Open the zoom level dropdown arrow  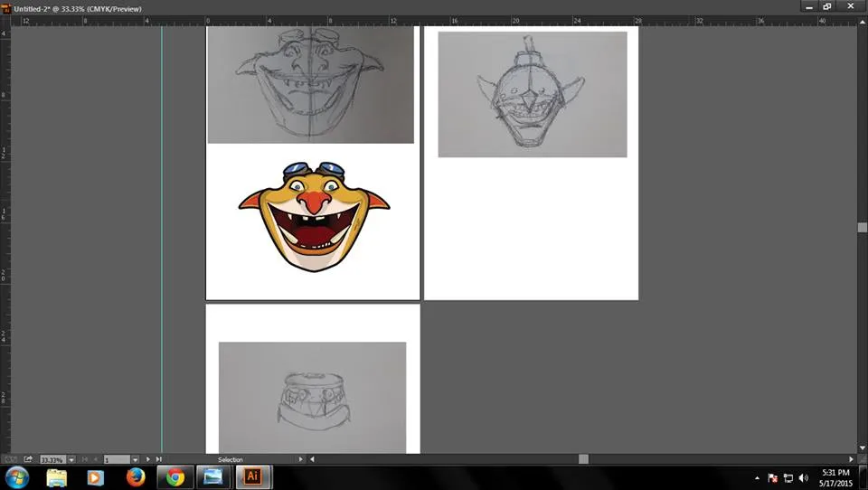(71, 459)
